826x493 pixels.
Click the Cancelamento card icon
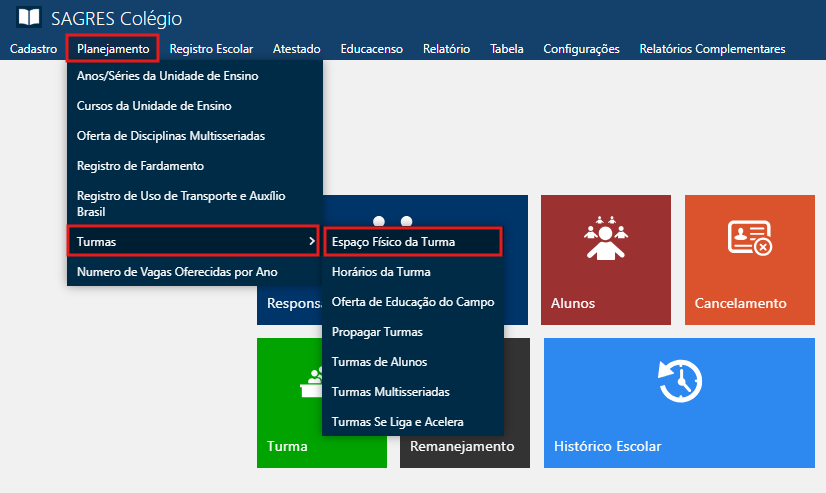tap(748, 238)
